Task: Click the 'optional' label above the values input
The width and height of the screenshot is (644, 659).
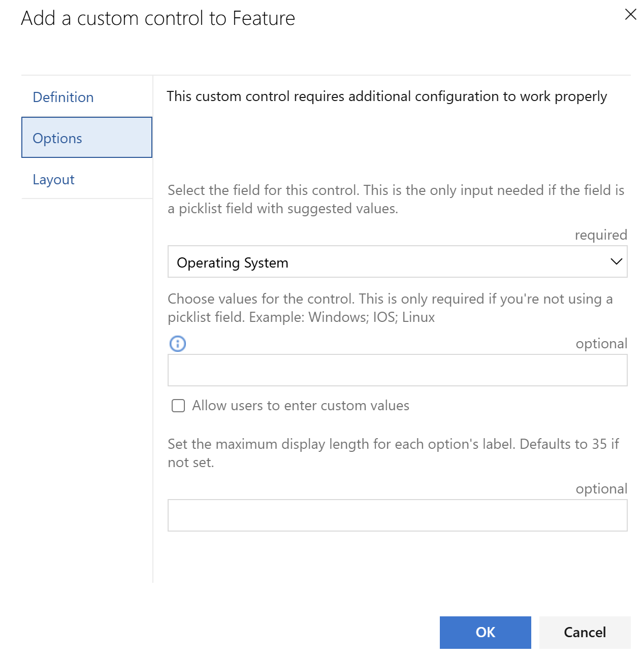Action: pos(601,344)
